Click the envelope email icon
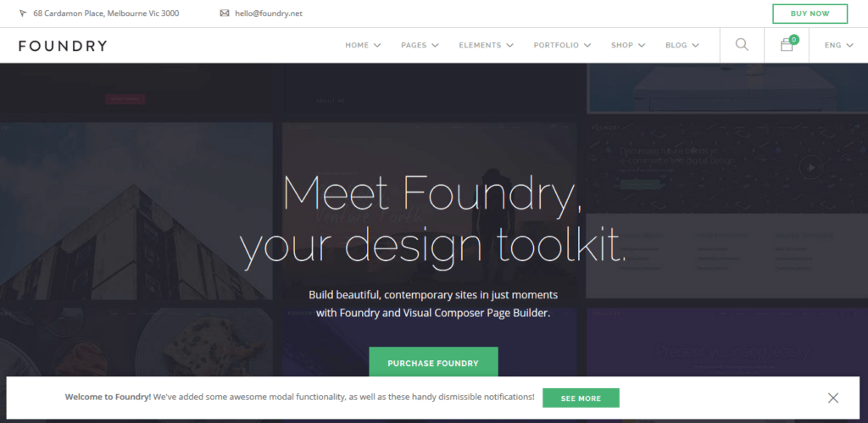 tap(224, 14)
